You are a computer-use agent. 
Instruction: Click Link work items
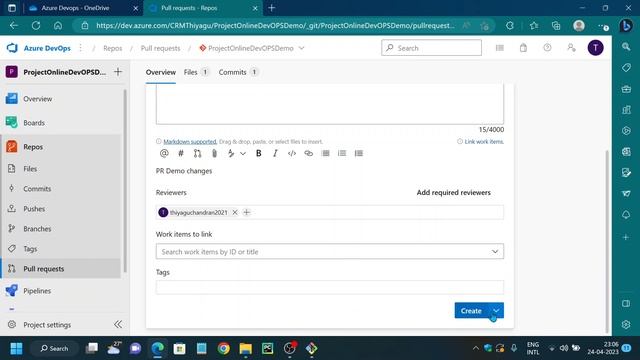[x=484, y=142]
